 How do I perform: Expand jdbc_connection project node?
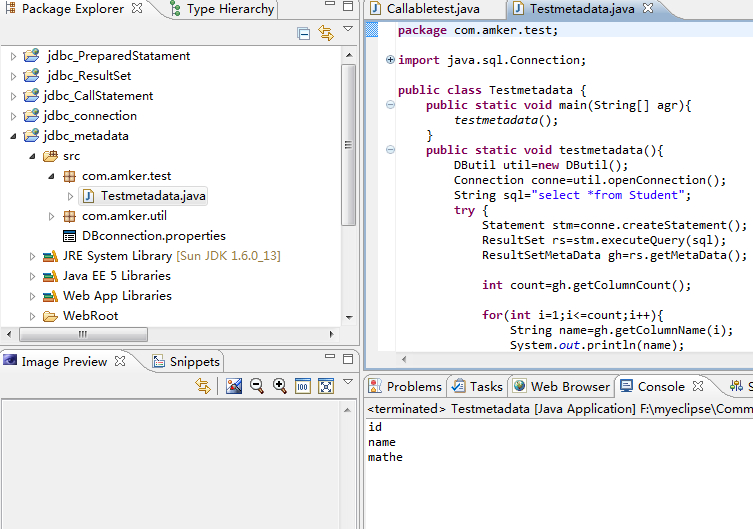13,116
